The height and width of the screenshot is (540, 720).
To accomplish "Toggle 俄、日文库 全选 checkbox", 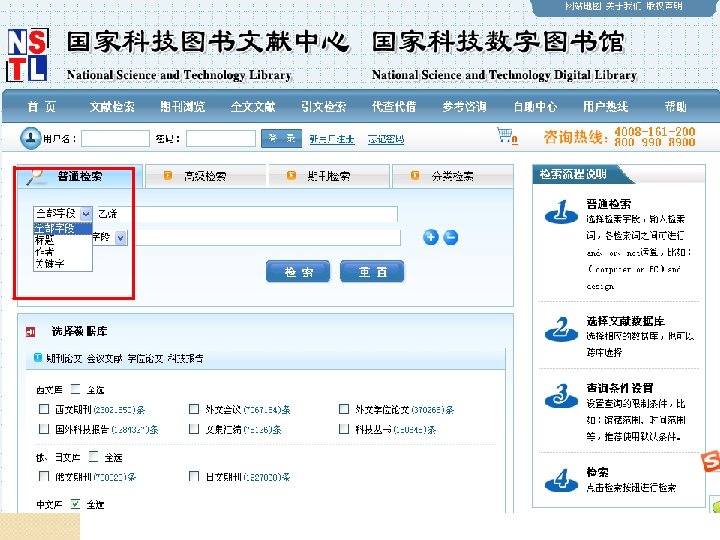I will coord(94,456).
